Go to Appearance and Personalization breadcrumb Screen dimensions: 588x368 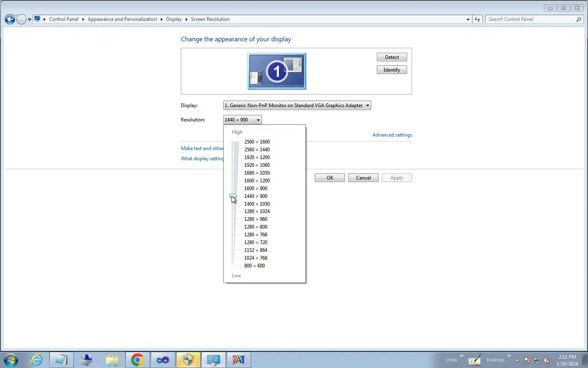122,19
